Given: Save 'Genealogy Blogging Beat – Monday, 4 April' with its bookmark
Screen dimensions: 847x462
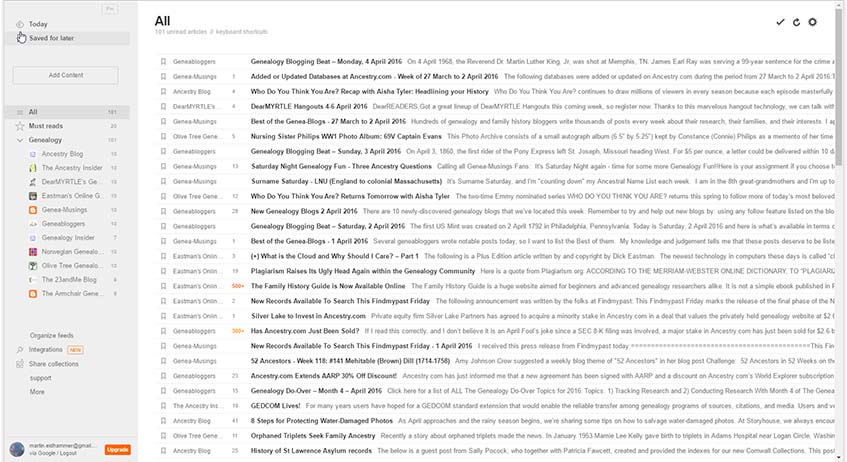Looking at the screenshot, I should coord(163,62).
